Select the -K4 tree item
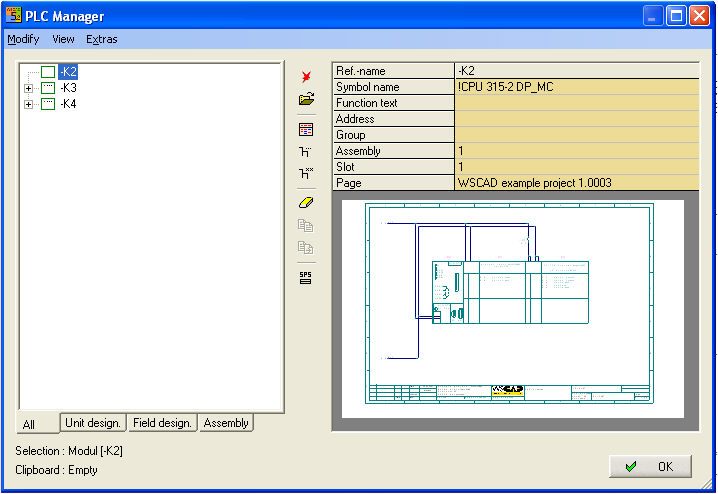Viewport: 718px width, 494px height. [x=68, y=104]
